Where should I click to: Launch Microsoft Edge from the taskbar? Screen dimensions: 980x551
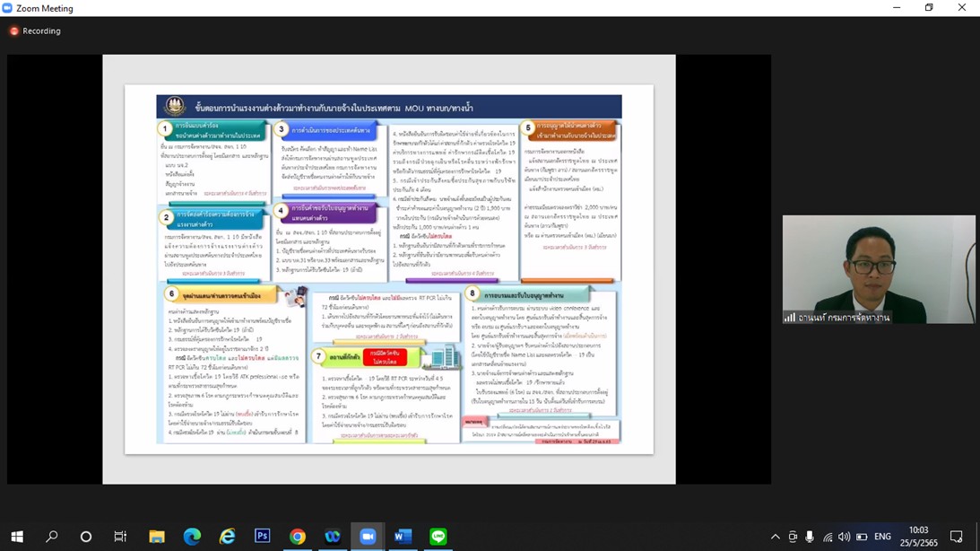[192, 537]
